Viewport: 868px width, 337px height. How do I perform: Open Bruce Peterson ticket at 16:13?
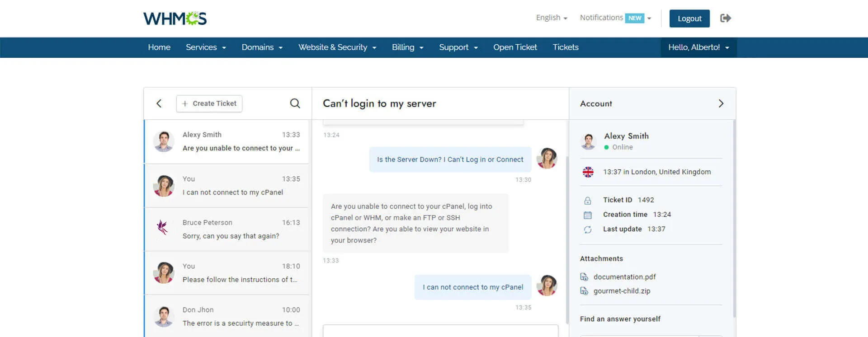pyautogui.click(x=226, y=229)
